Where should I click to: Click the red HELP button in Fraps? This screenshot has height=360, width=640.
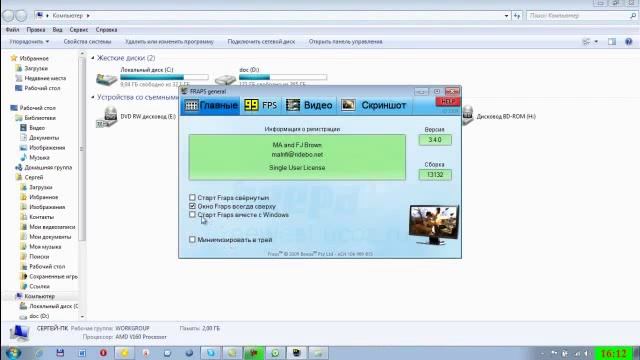[x=448, y=102]
